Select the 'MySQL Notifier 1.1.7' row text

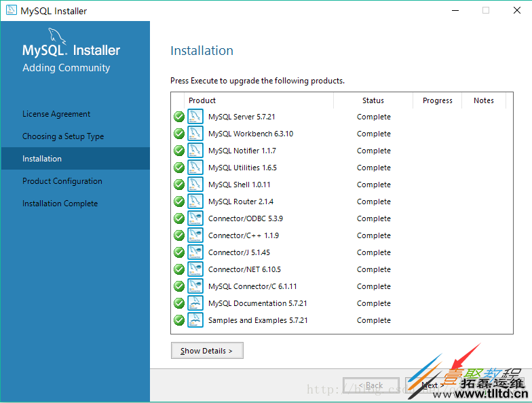[x=242, y=151]
